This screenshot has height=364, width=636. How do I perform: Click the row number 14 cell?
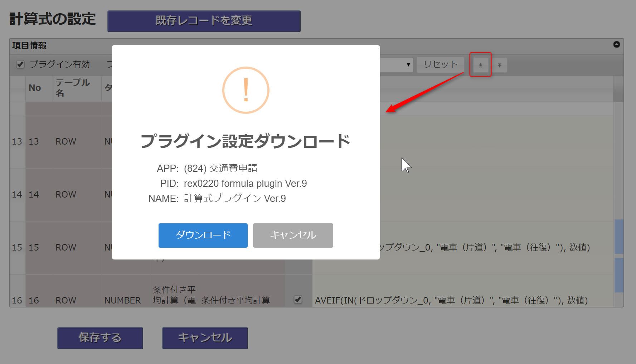(17, 195)
